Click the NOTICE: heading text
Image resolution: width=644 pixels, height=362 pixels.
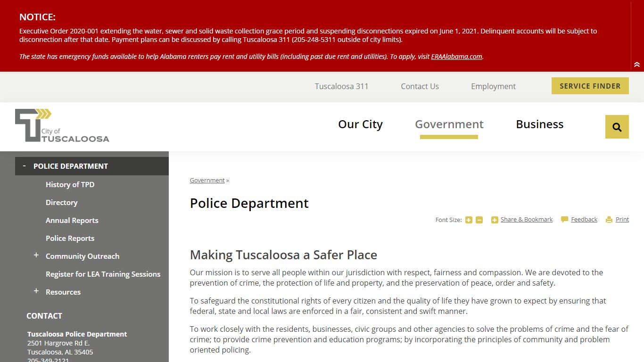coord(37,17)
